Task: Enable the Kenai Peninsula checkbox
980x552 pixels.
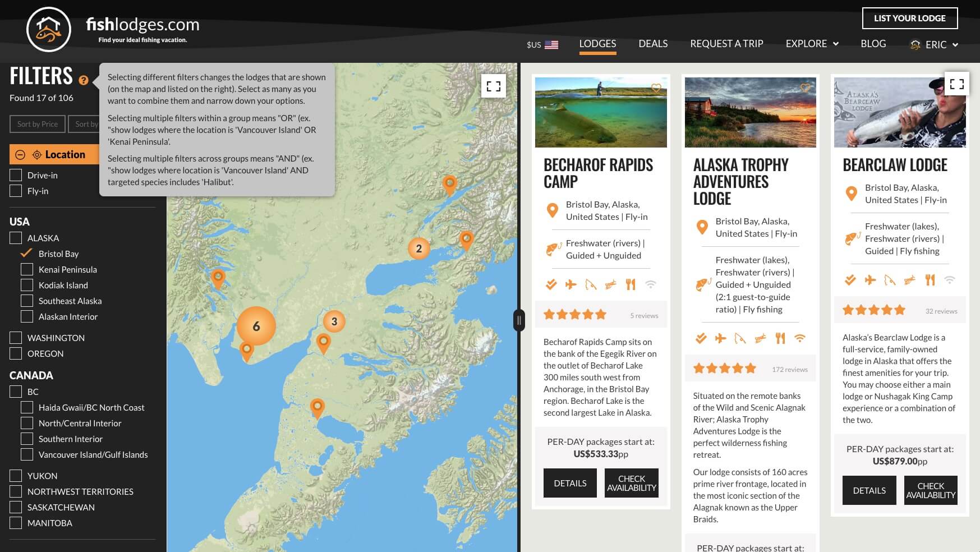Action: pos(27,270)
